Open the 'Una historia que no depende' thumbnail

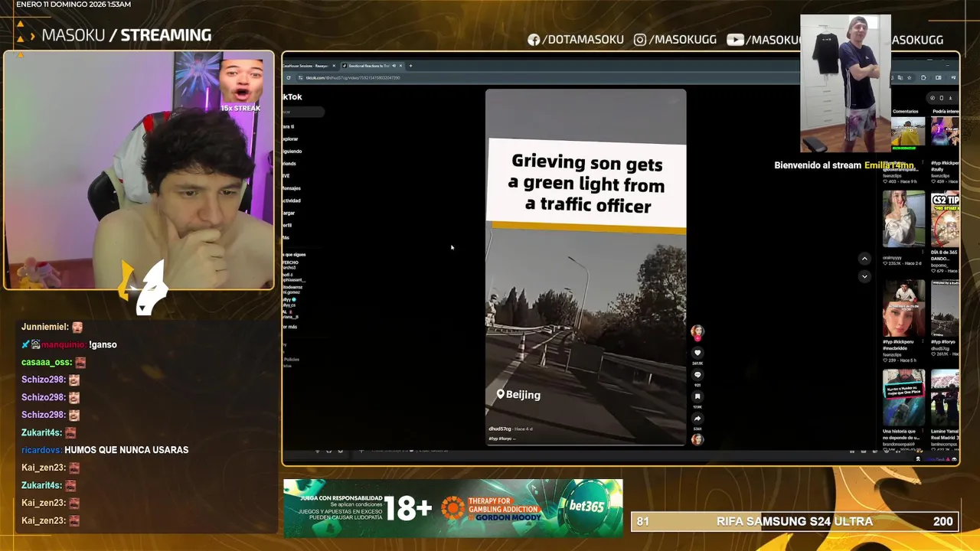click(903, 398)
